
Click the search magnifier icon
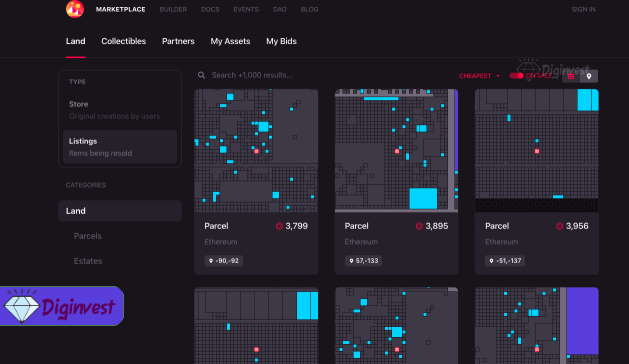[x=201, y=75]
